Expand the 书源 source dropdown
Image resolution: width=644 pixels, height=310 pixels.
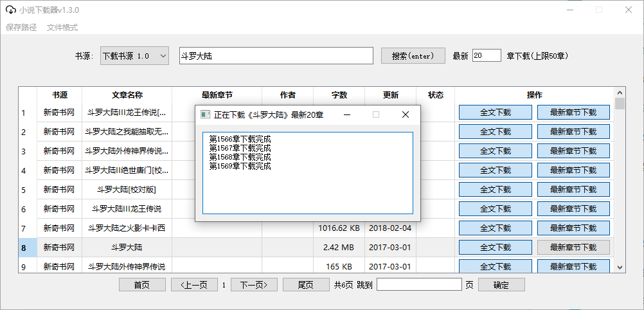pyautogui.click(x=134, y=56)
